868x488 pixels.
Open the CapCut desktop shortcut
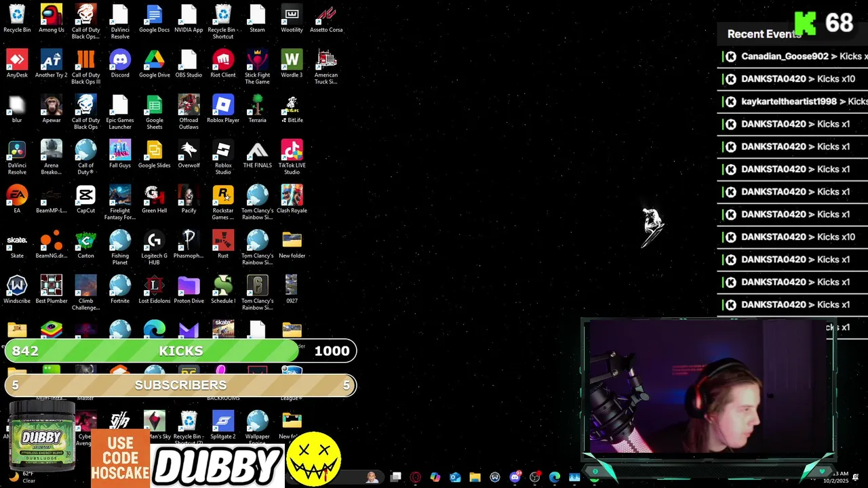tap(85, 199)
